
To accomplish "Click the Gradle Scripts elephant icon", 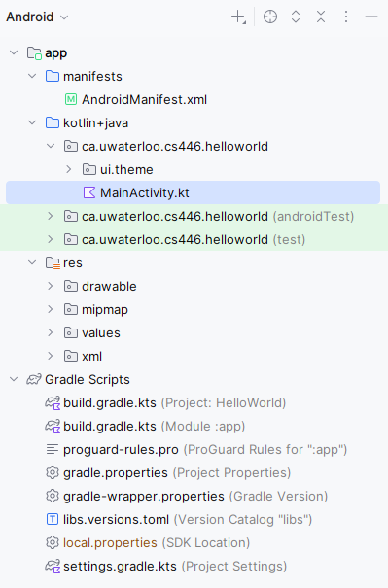I will coord(34,379).
